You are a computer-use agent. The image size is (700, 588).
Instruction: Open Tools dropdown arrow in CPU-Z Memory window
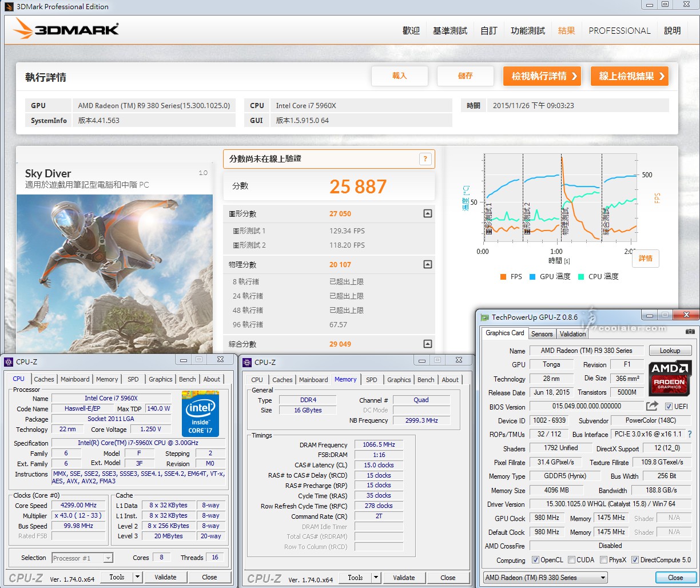[376, 578]
